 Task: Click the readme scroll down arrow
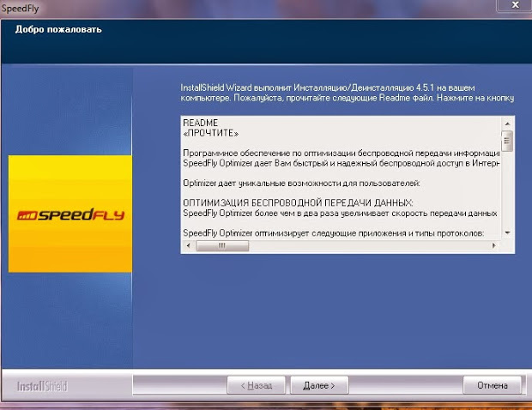click(508, 232)
